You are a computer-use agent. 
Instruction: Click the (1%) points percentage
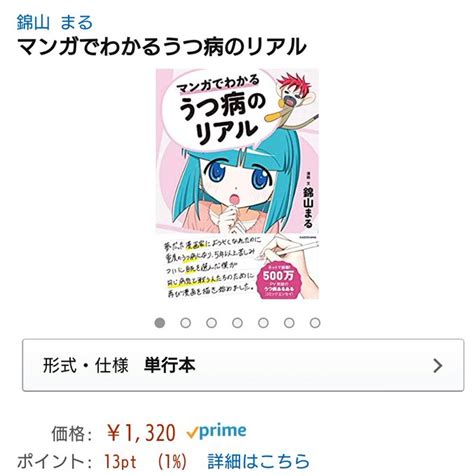pos(172,462)
